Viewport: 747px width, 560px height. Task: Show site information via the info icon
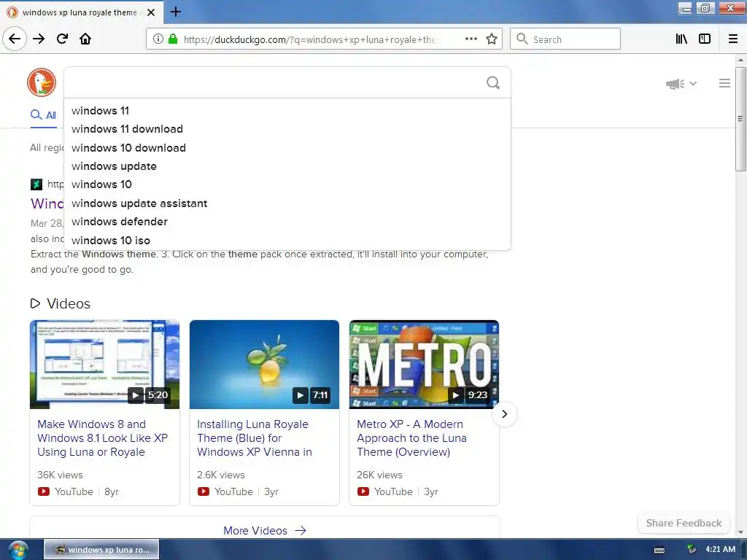pyautogui.click(x=158, y=39)
